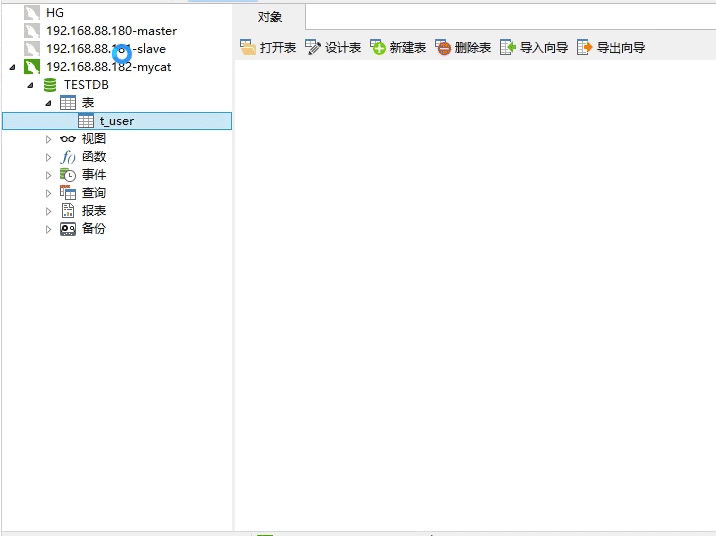Screen dimensions: 716x536
Task: Select the HG connection name
Action: pyautogui.click(x=55, y=13)
